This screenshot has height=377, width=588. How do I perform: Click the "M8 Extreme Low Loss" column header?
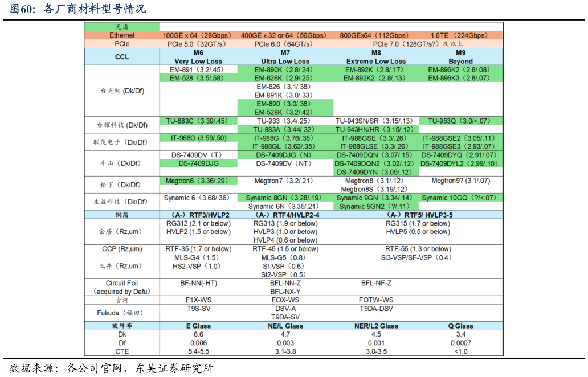[376, 56]
